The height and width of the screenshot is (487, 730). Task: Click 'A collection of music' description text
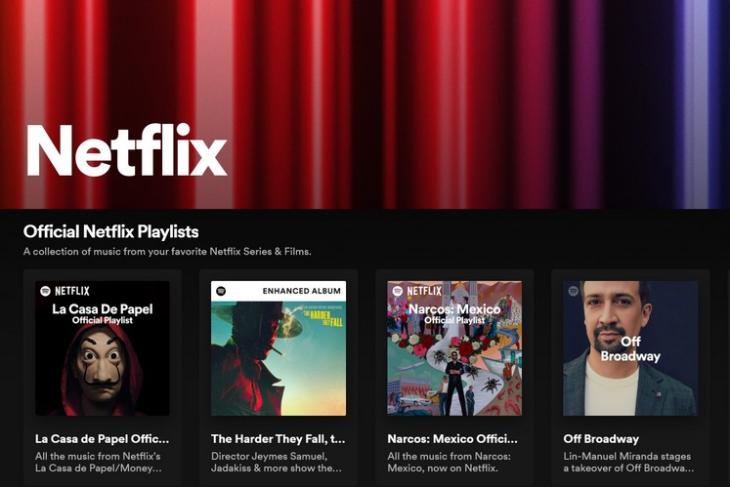(168, 251)
